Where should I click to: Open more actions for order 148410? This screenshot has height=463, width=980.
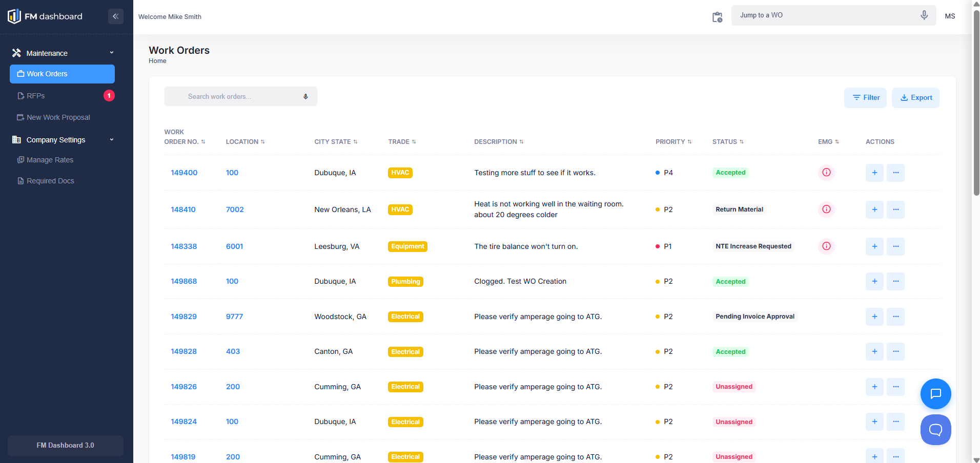pos(896,209)
